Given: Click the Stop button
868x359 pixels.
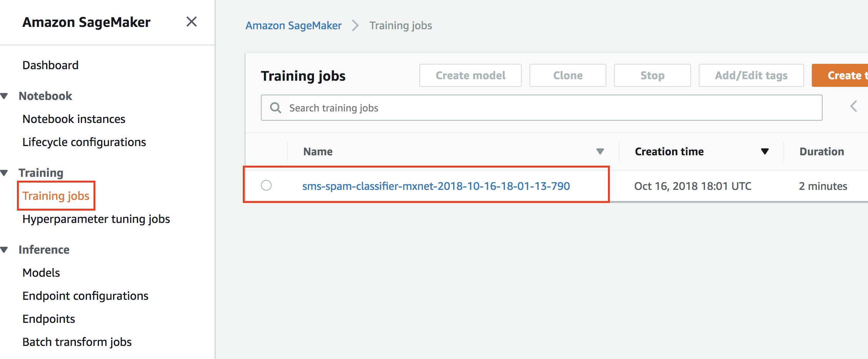Looking at the screenshot, I should pos(653,75).
